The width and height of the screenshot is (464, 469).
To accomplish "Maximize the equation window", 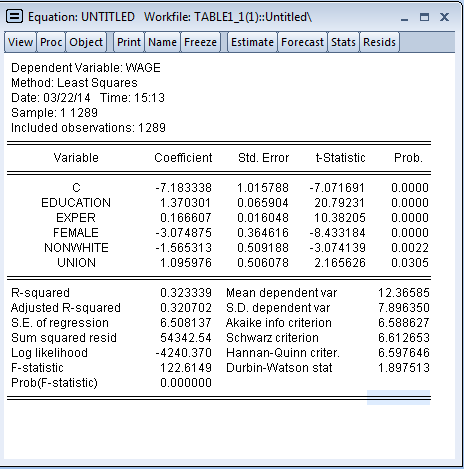I will pos(424,17).
